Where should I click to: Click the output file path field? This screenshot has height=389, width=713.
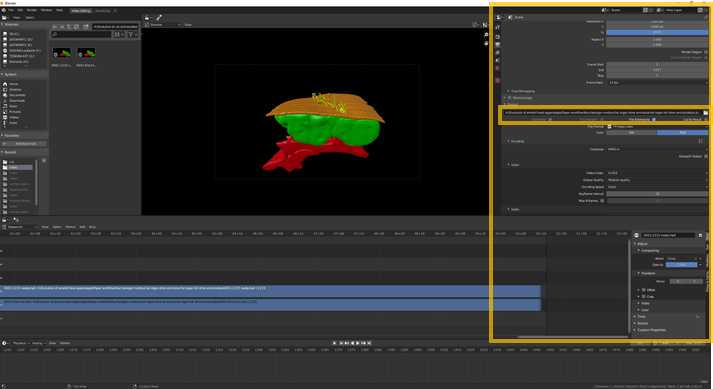pos(602,112)
